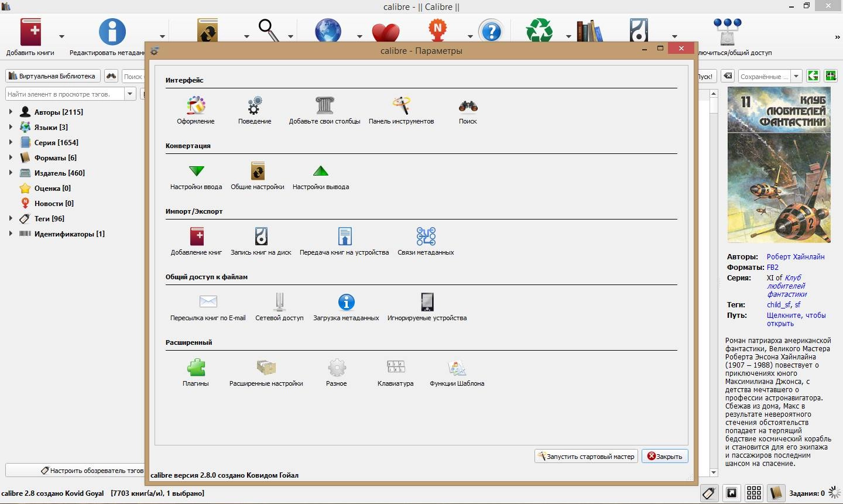Toggle cover grid view in status bar

coord(754,493)
